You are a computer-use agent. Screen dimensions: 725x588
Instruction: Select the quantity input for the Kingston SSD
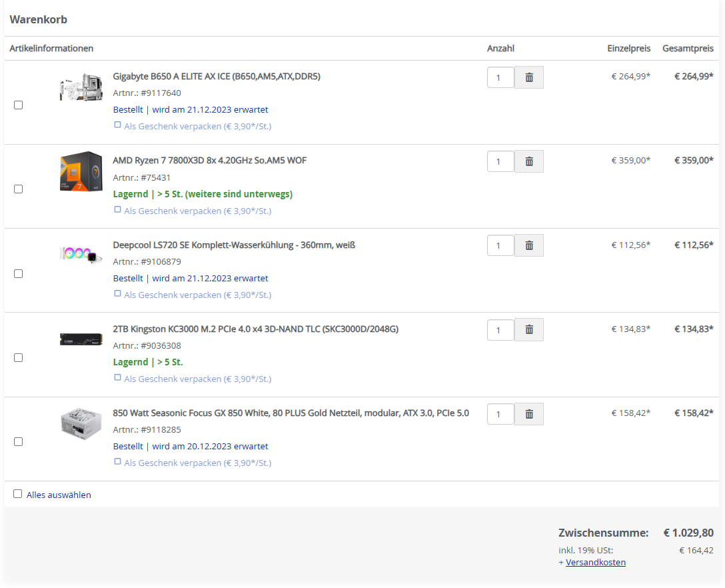500,329
